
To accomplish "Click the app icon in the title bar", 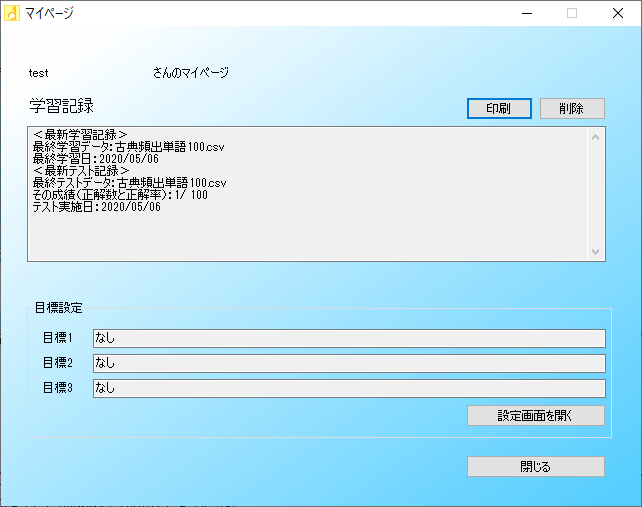I will [12, 13].
